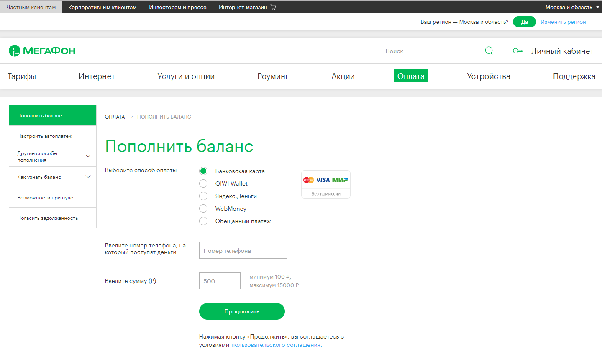Screen dimensions: 602x364
Task: Open Личный кабинет
Action: pyautogui.click(x=562, y=51)
